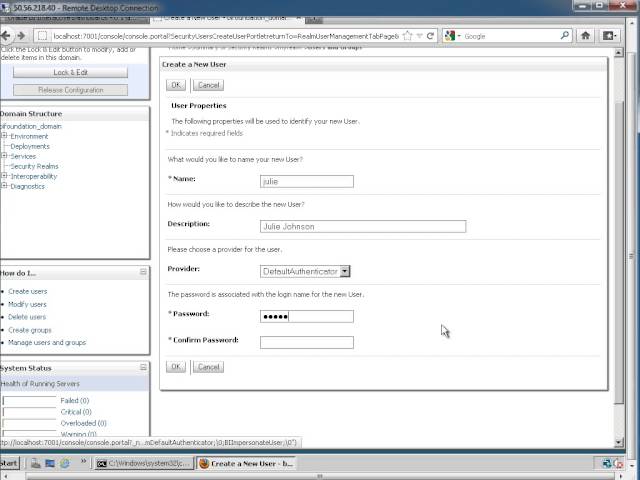This screenshot has width=640, height=480.
Task: Go forward with the browser forward arrow
Action: click(x=21, y=36)
